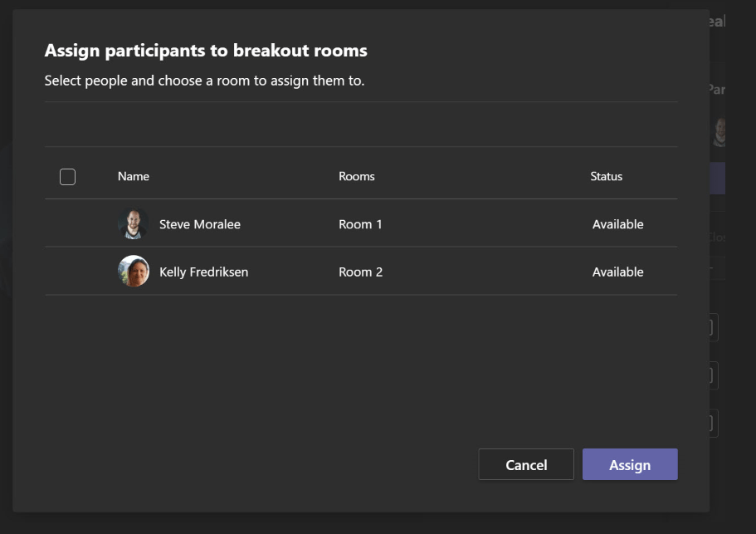Select the Steve Moralee name entry
The image size is (756, 534).
pyautogui.click(x=200, y=224)
